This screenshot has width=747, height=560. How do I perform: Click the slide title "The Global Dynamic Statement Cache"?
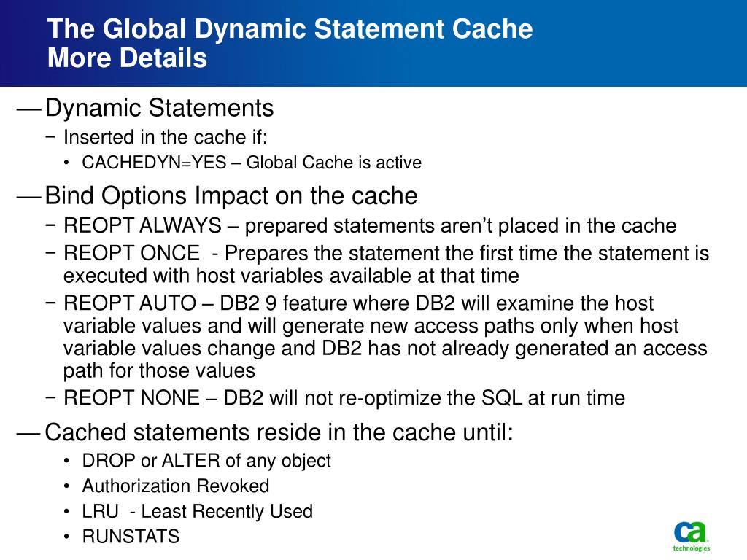(x=290, y=29)
